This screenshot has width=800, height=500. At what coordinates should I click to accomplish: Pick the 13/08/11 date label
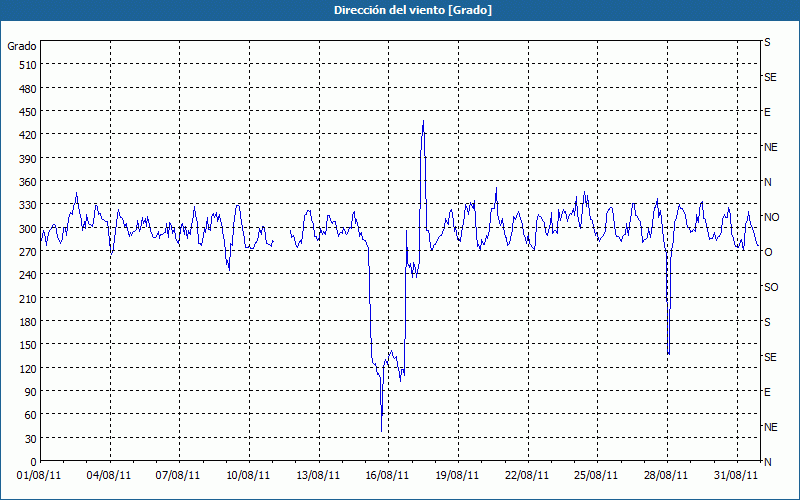click(x=318, y=476)
